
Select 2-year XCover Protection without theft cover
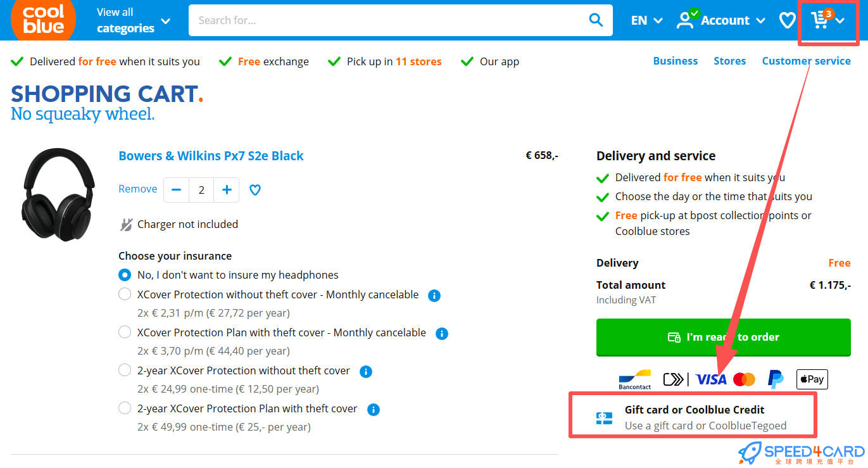pyautogui.click(x=125, y=370)
